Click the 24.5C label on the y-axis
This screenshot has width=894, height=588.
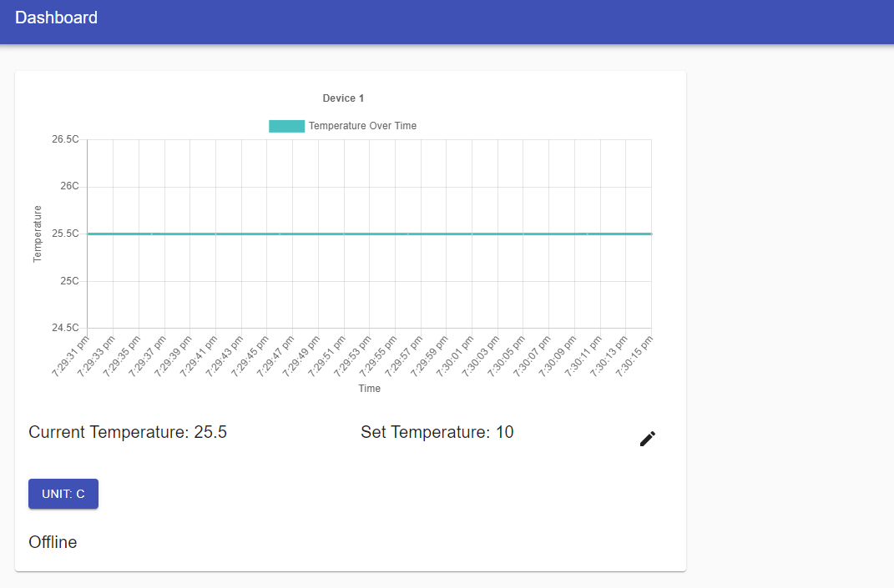pyautogui.click(x=65, y=328)
